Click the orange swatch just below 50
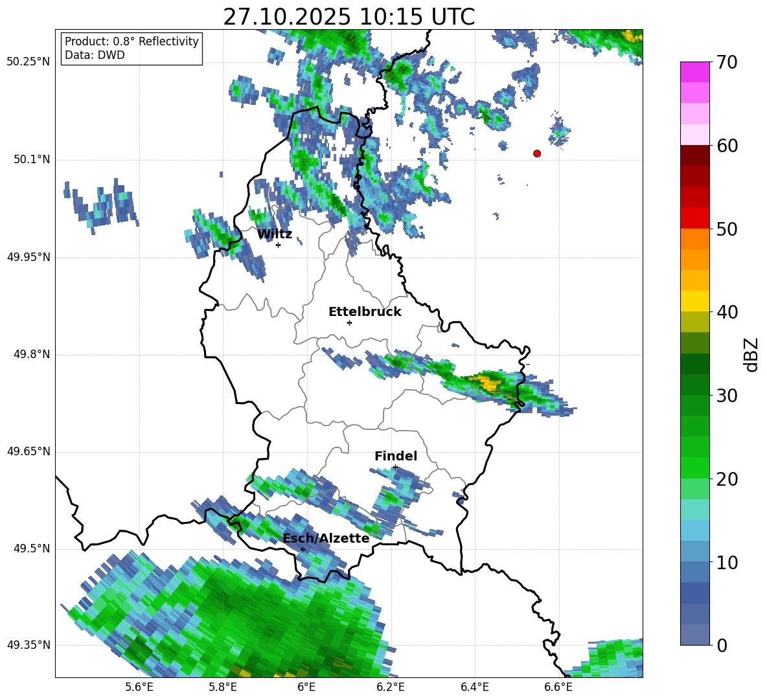This screenshot has width=767, height=700. (694, 238)
